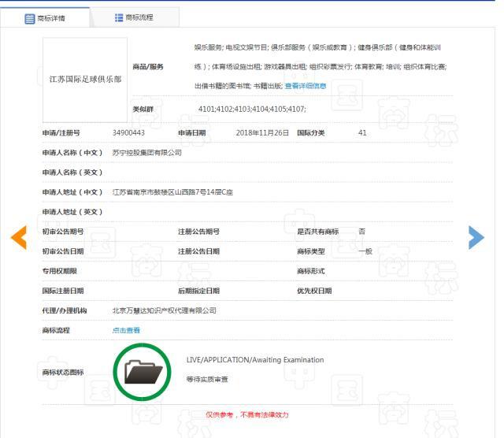Select the international class value 41
This screenshot has width=504, height=438.
362,133
